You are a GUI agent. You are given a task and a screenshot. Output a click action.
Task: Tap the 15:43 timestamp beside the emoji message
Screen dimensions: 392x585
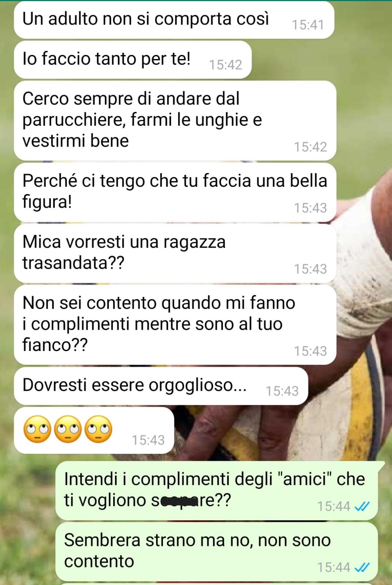tap(148, 440)
